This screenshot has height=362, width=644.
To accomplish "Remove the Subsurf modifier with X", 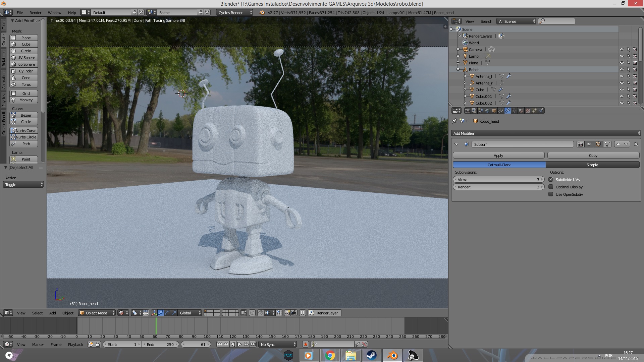I will [x=636, y=144].
